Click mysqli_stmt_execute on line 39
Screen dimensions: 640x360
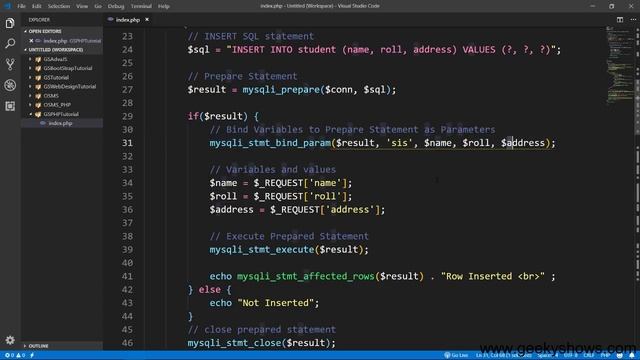[x=262, y=250]
